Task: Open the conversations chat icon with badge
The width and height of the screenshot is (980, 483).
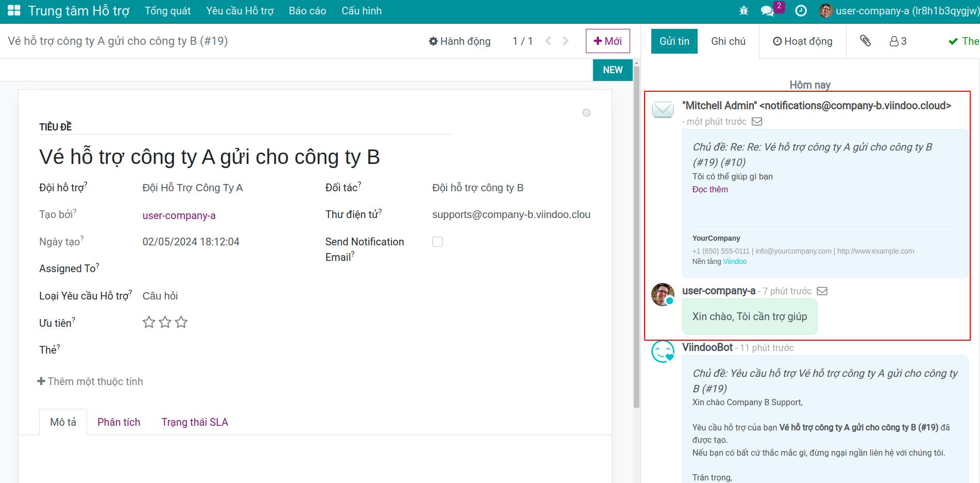Action: coord(768,11)
